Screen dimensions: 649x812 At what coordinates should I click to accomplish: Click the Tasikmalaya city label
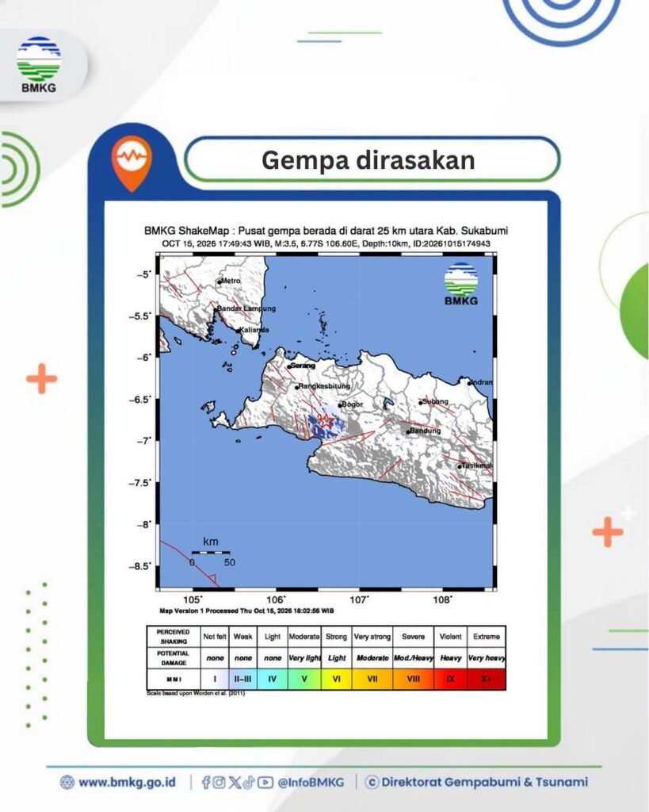pos(477,465)
